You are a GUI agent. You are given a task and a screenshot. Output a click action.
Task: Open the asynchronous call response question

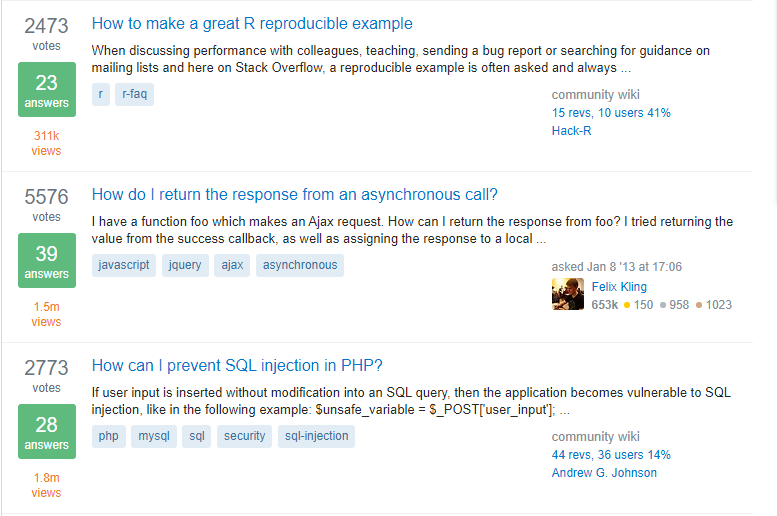click(x=294, y=194)
